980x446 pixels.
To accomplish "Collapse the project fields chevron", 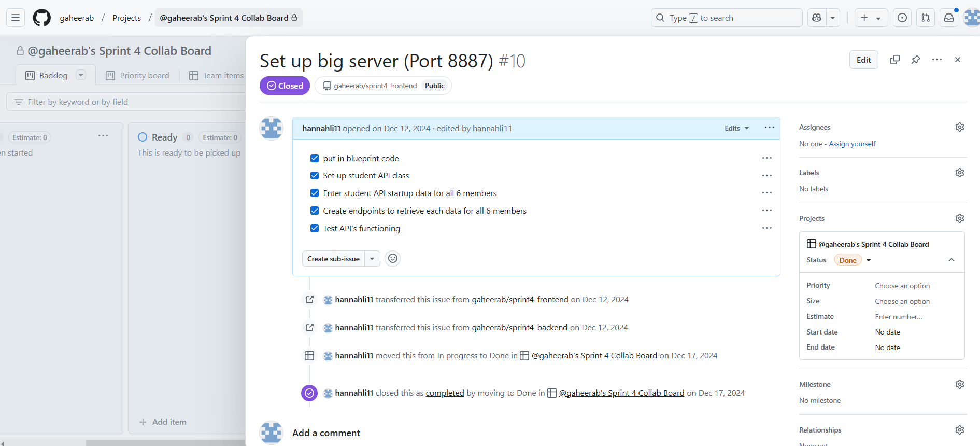I will coord(951,260).
